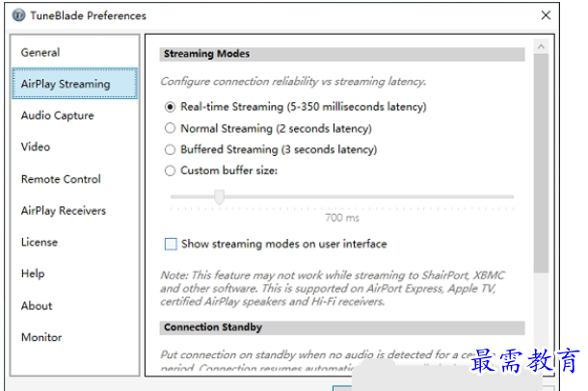Open Remote Control settings

75,179
